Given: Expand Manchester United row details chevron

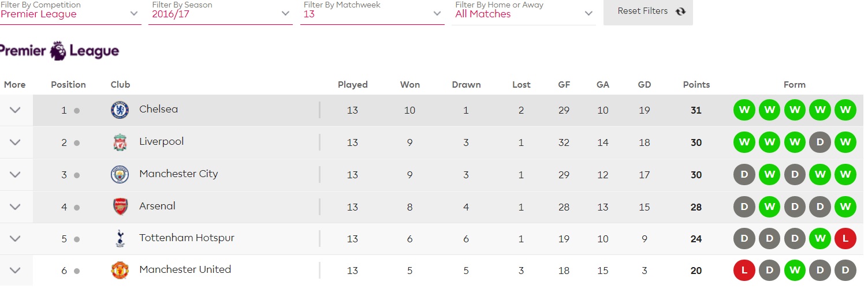Looking at the screenshot, I should pos(15,270).
